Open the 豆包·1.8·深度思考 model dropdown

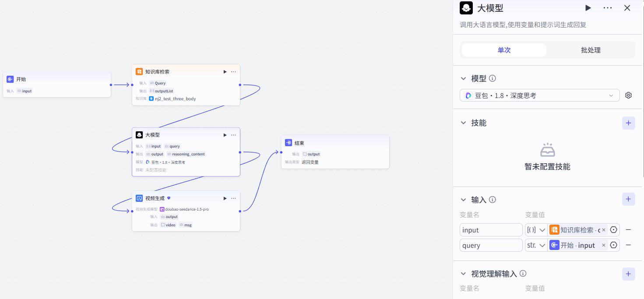(539, 95)
